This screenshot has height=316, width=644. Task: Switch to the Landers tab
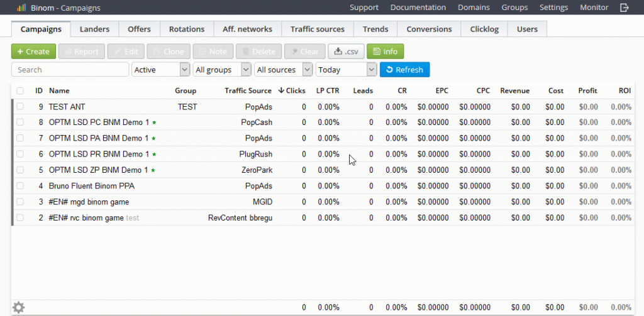pyautogui.click(x=94, y=29)
